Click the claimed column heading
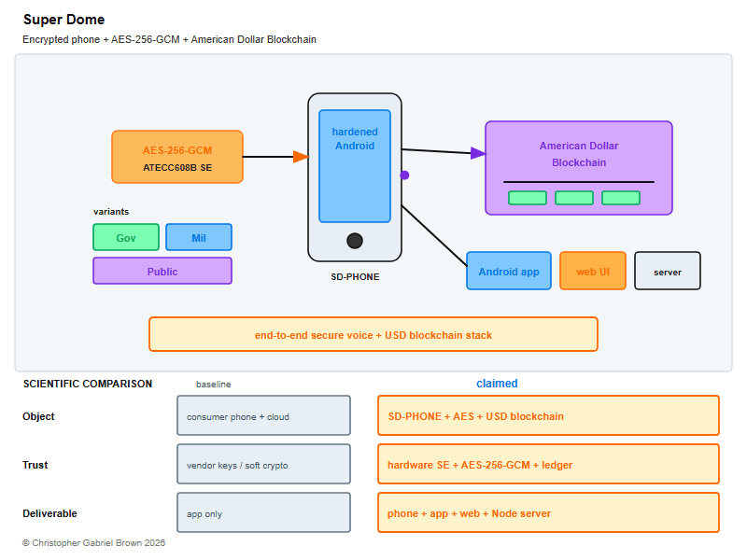 click(x=497, y=384)
